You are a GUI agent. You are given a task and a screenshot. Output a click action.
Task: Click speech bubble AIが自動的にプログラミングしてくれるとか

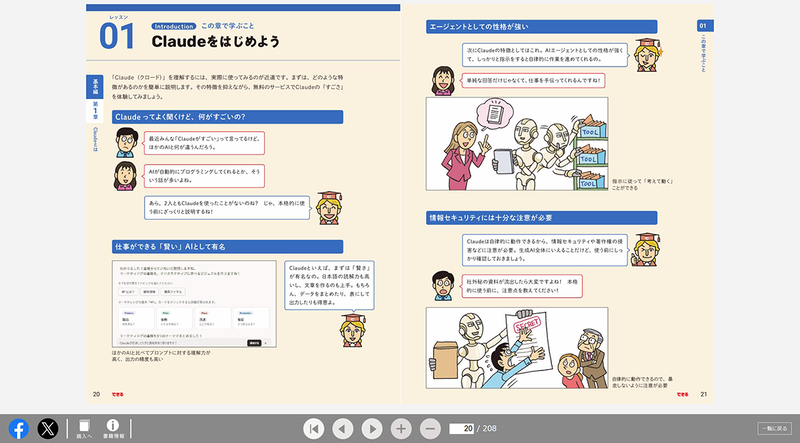click(x=204, y=176)
